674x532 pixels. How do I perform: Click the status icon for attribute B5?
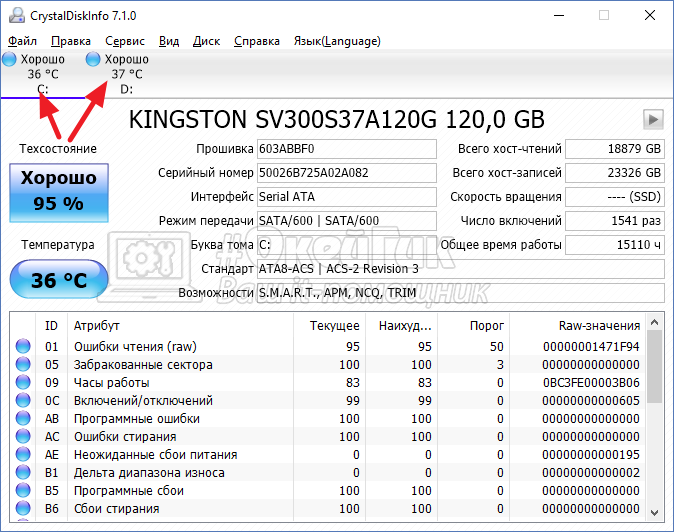coord(23,490)
